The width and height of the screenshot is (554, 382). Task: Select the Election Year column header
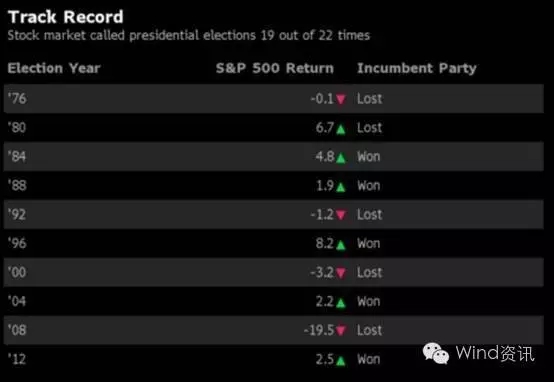tap(54, 68)
